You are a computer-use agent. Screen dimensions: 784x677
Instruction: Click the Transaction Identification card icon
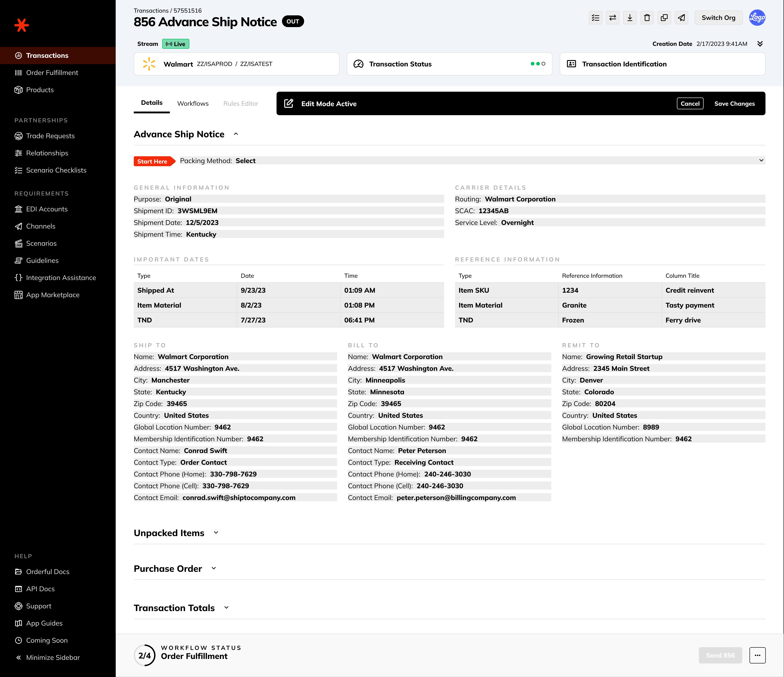tap(571, 64)
